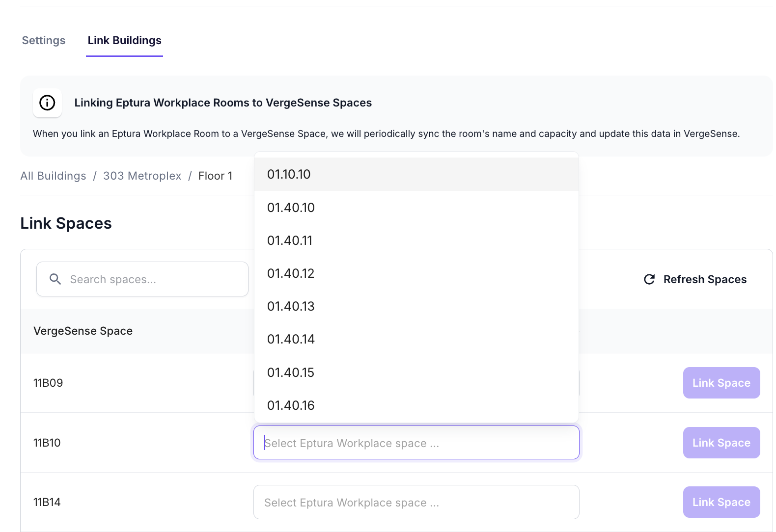Screen dimensions: 776x532
Task: Choose 01.40.14 in the options list
Action: click(416, 339)
